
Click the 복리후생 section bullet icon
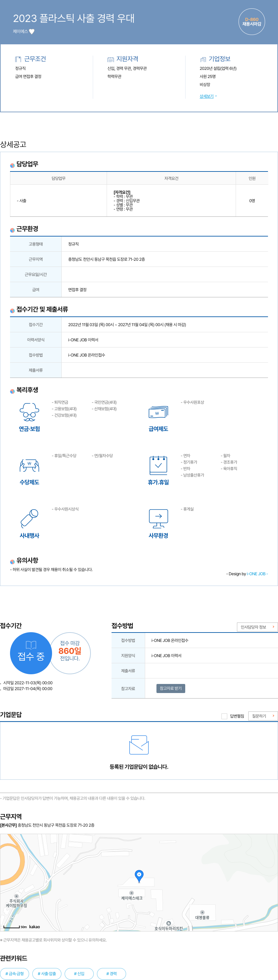point(12,391)
